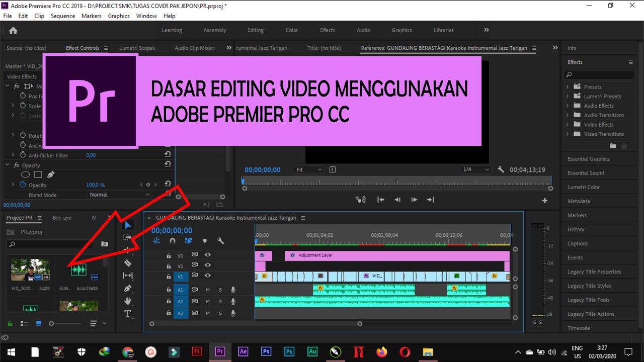This screenshot has width=644, height=362.
Task: Click the Project panel search field
Action: (51, 244)
